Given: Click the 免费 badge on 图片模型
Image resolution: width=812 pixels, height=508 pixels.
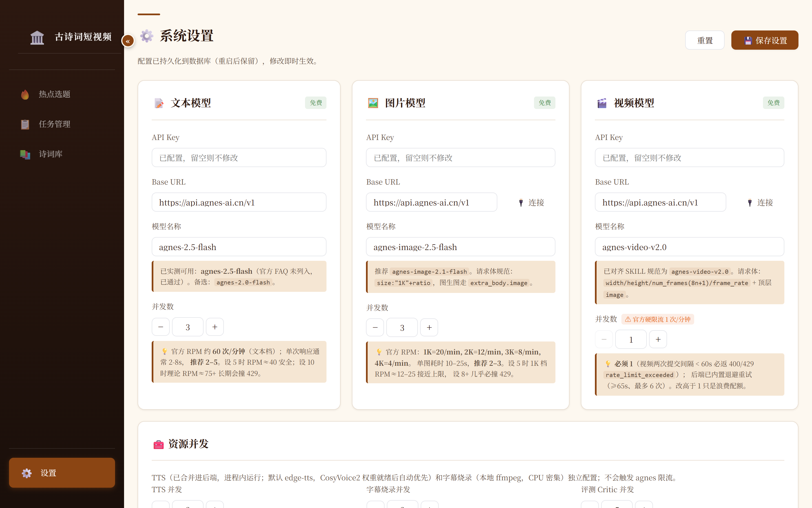Looking at the screenshot, I should [545, 103].
